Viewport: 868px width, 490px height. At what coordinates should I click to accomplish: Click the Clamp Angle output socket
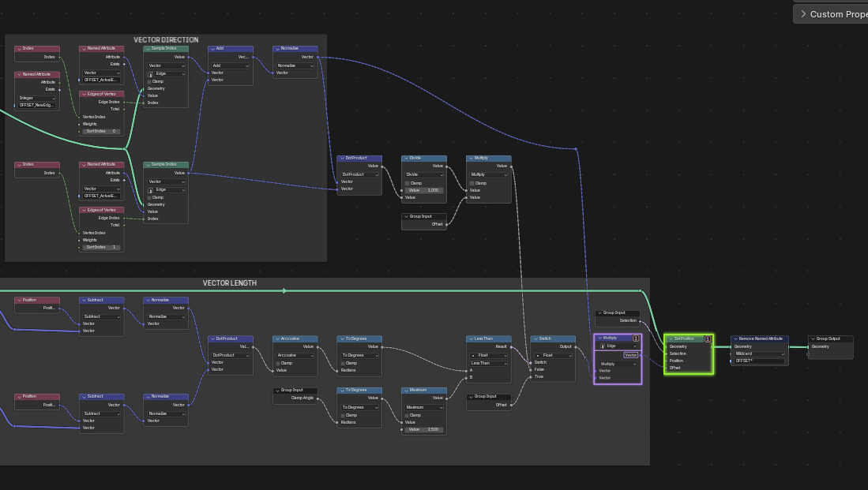coord(318,398)
